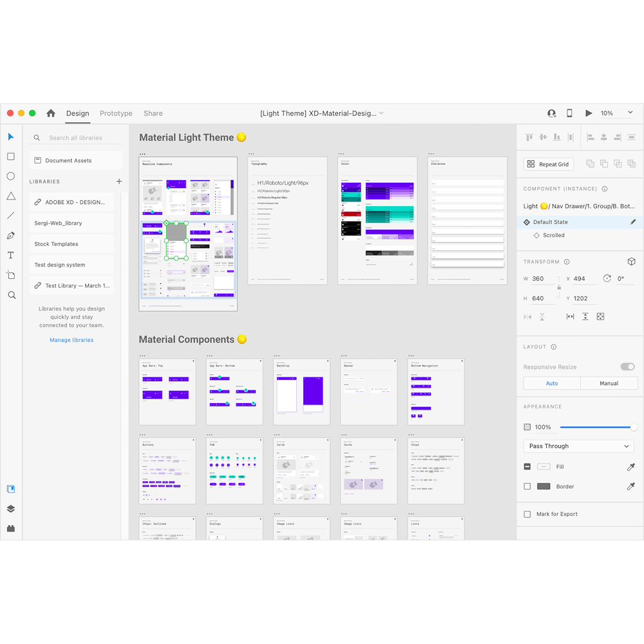This screenshot has height=644, width=644.
Task: Open the Pass Through blend mode dropdown
Action: click(578, 446)
